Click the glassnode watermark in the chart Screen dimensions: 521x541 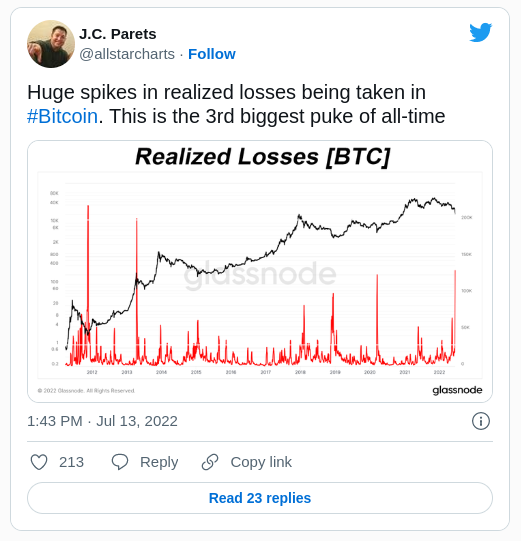pos(260,274)
